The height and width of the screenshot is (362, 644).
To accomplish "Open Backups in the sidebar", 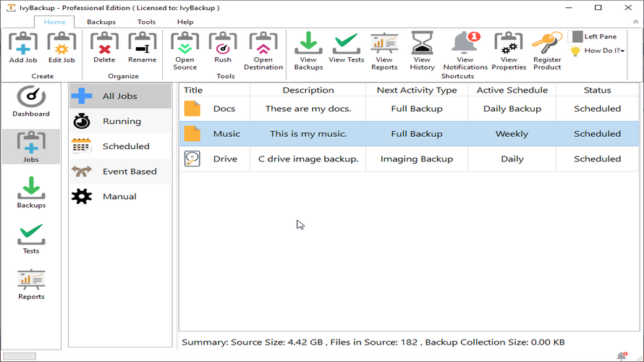I will click(x=31, y=193).
